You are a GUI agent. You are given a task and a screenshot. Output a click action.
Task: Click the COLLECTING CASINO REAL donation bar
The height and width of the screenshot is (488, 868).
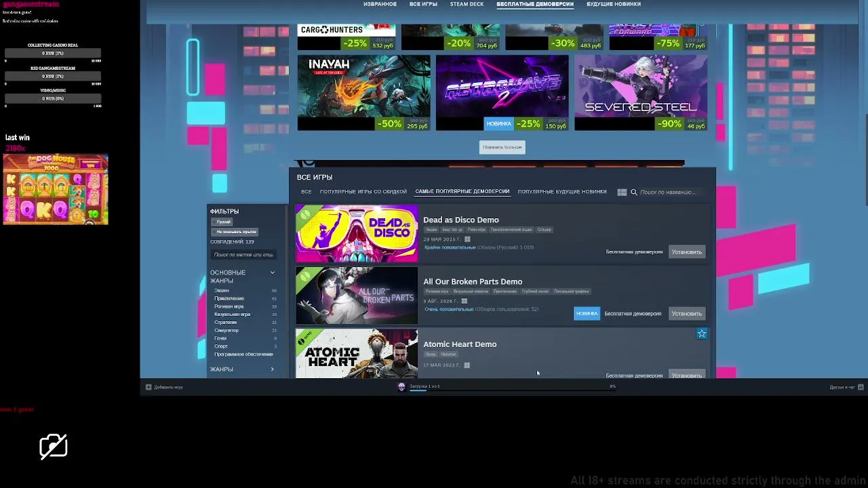53,54
